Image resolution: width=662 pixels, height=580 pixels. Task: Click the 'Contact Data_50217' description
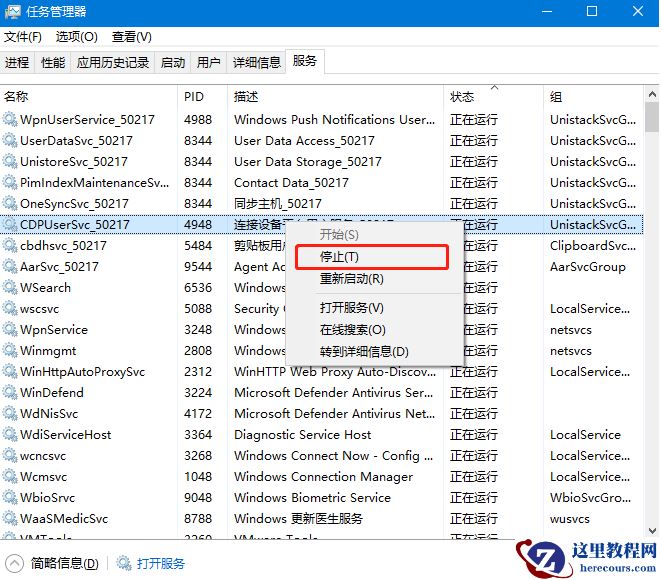291,183
